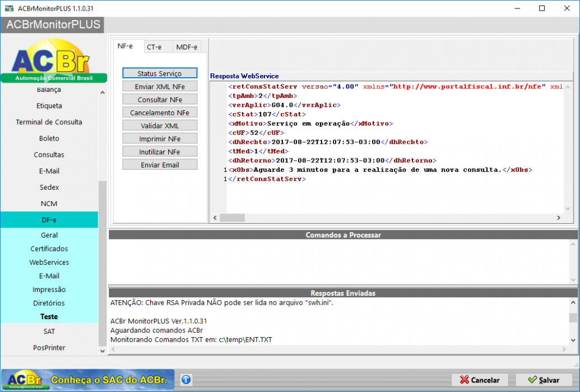Click the sidebar scroll down arrow
Viewport: 580px width, 392px height.
pyautogui.click(x=103, y=351)
